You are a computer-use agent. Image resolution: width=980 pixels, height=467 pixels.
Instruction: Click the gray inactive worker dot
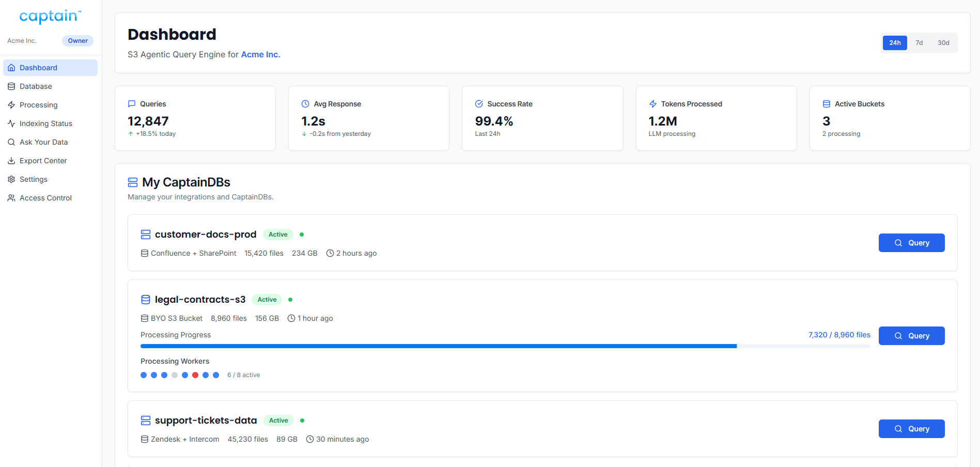point(175,375)
